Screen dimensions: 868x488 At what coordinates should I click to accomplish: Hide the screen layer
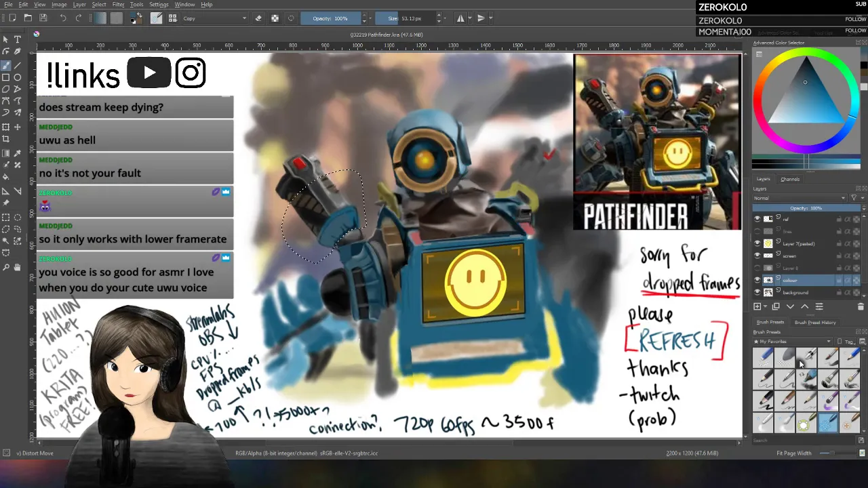tap(757, 256)
